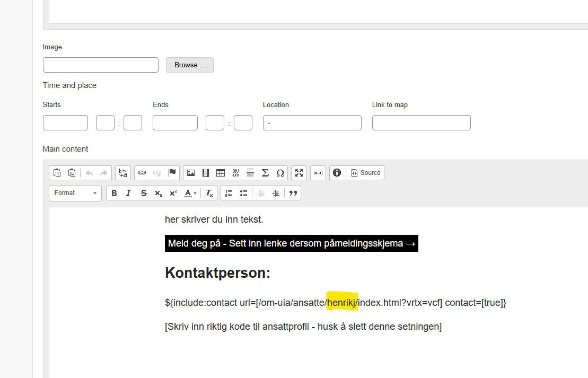Viewport: 588px width, 378px height.
Task: Focus the Image path input field
Action: 101,65
